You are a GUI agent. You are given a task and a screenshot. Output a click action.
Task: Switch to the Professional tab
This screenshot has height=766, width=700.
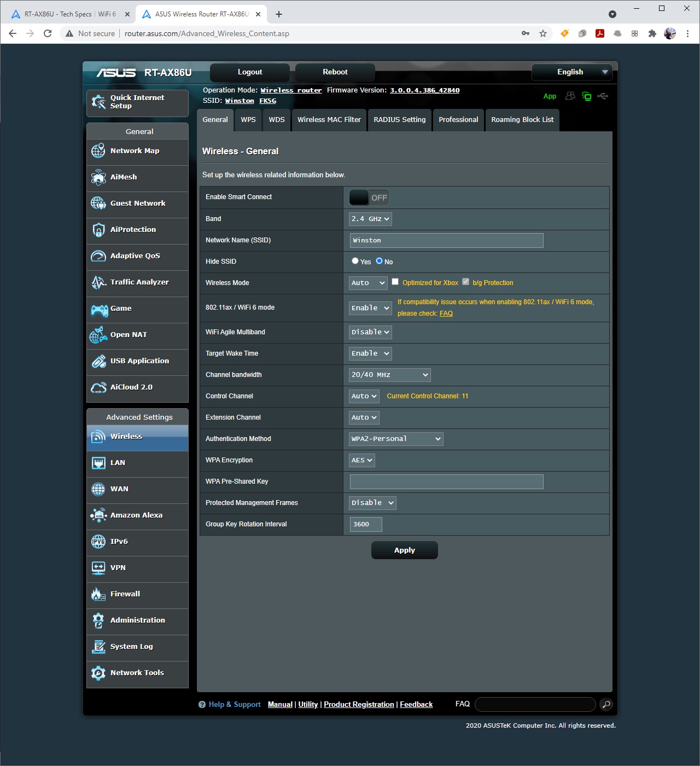(458, 120)
